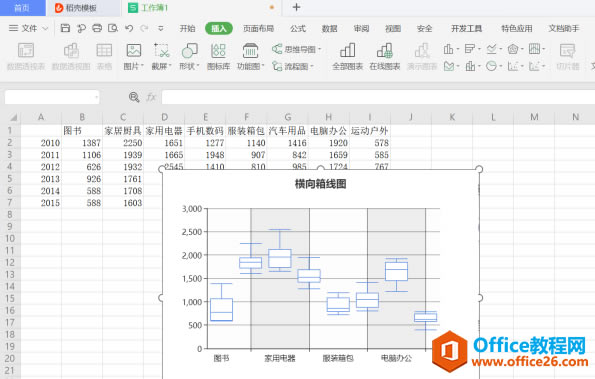Switch to the 数据 tab

click(329, 28)
